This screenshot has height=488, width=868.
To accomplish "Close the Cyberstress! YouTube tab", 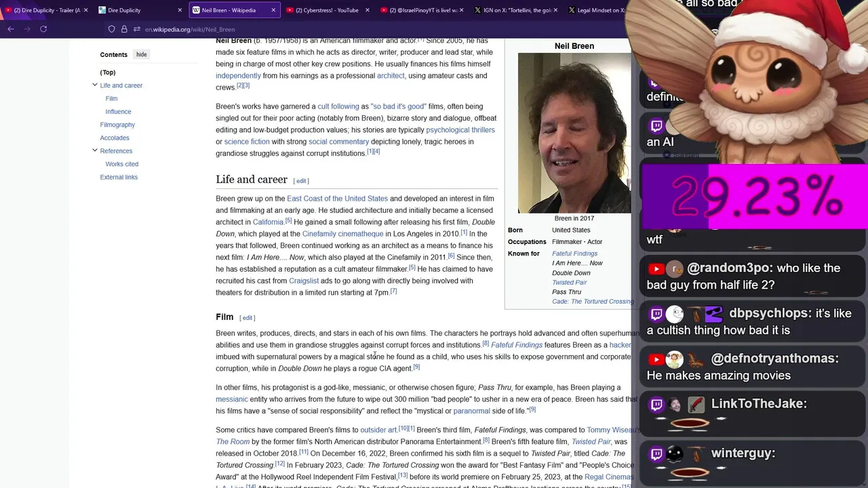I will point(368,10).
